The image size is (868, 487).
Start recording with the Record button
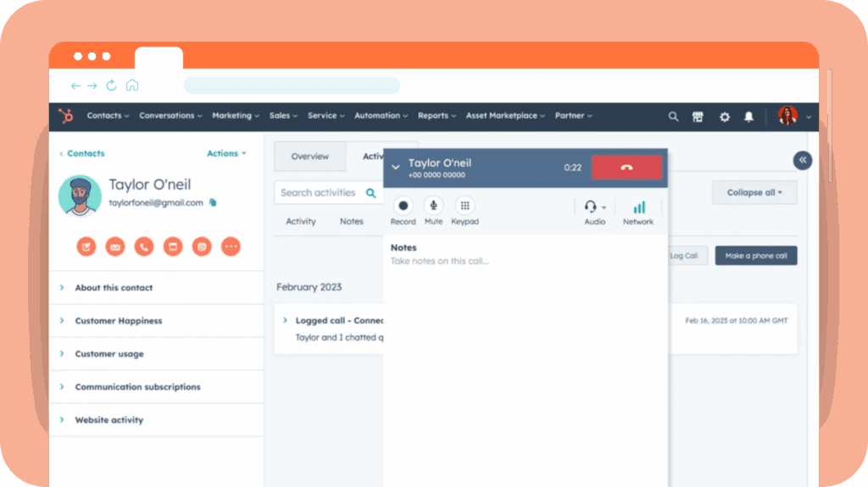click(403, 206)
